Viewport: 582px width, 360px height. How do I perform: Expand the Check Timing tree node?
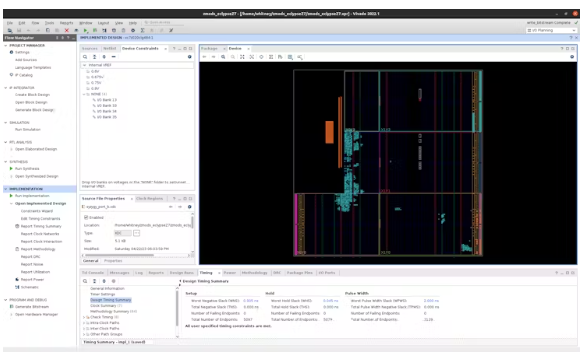coord(84,317)
